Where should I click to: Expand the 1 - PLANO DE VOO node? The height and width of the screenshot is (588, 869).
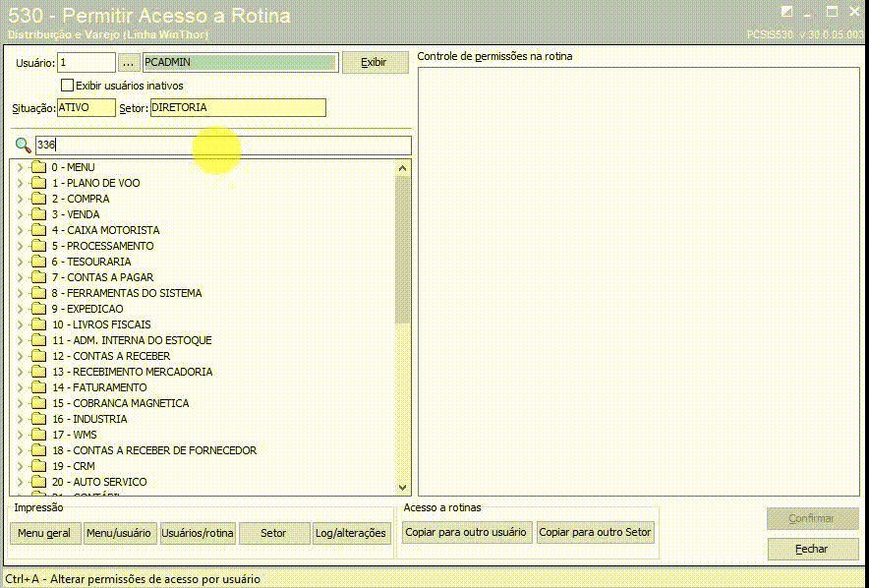pyautogui.click(x=20, y=183)
